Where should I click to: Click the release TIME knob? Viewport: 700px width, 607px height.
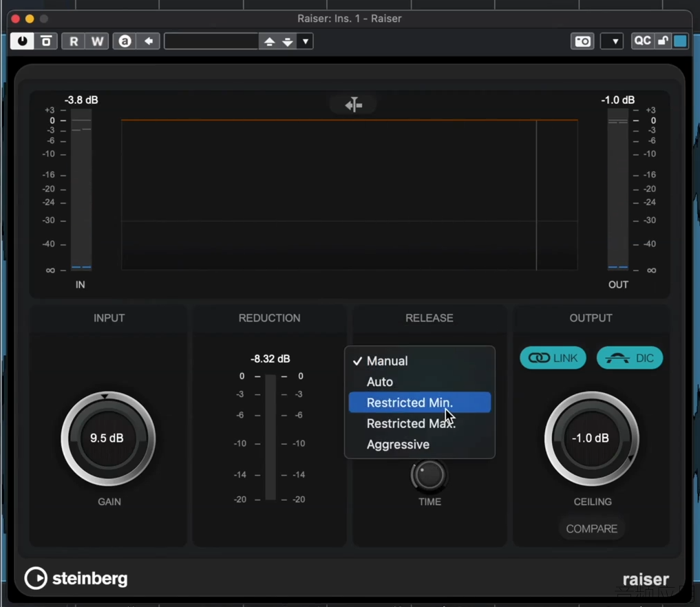click(429, 476)
